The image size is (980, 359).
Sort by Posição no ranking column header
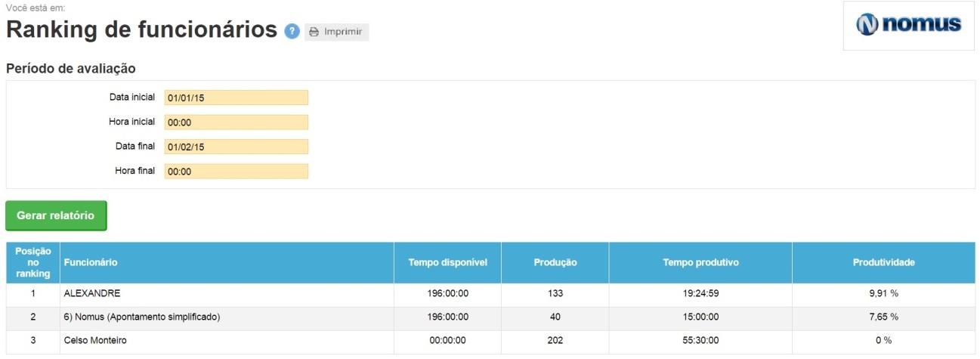pos(32,262)
